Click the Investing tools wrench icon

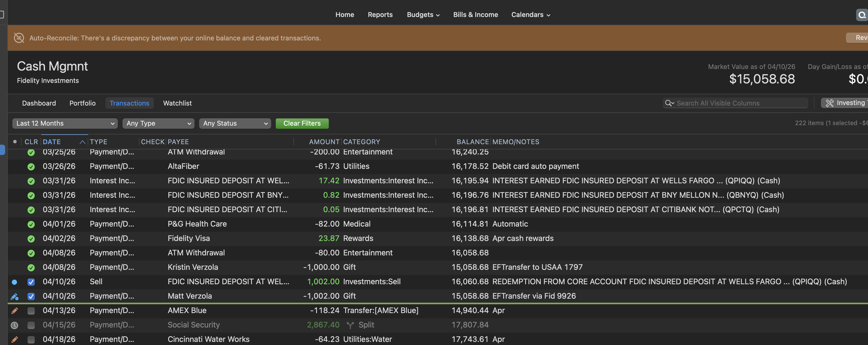tap(830, 103)
